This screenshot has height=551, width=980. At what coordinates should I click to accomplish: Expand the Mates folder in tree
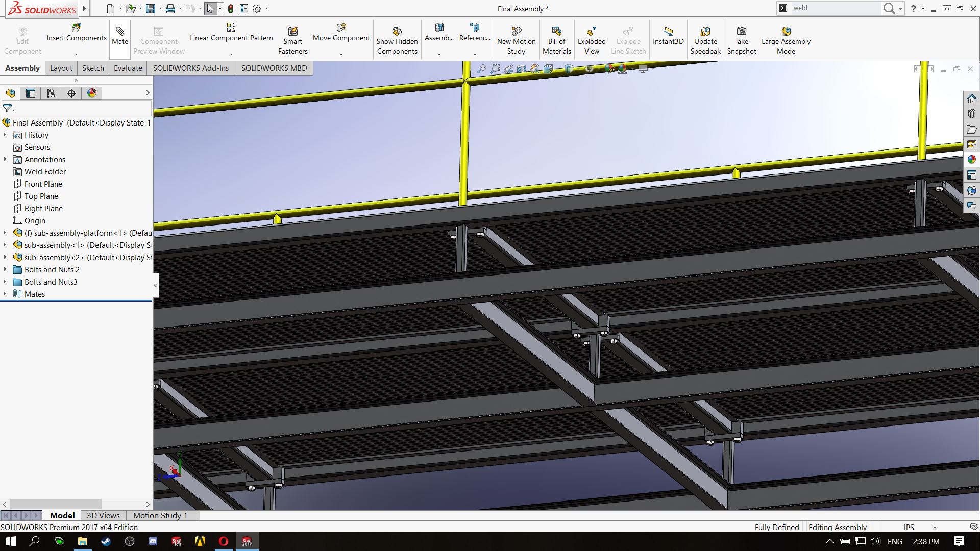(x=5, y=294)
